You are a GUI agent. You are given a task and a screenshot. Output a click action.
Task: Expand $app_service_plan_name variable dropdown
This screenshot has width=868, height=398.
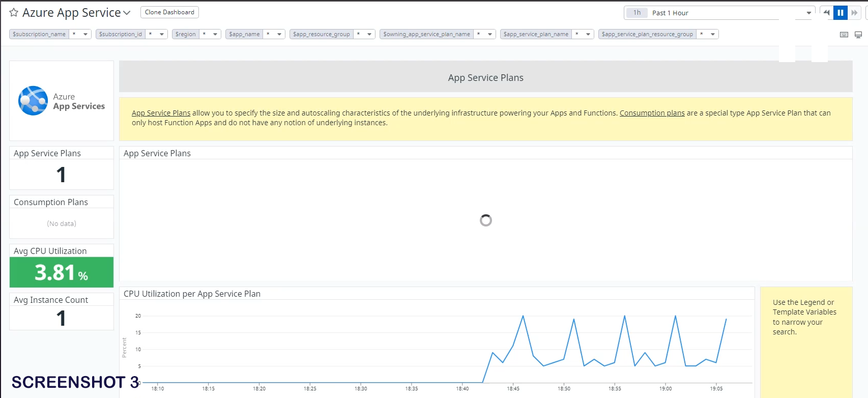tap(588, 34)
